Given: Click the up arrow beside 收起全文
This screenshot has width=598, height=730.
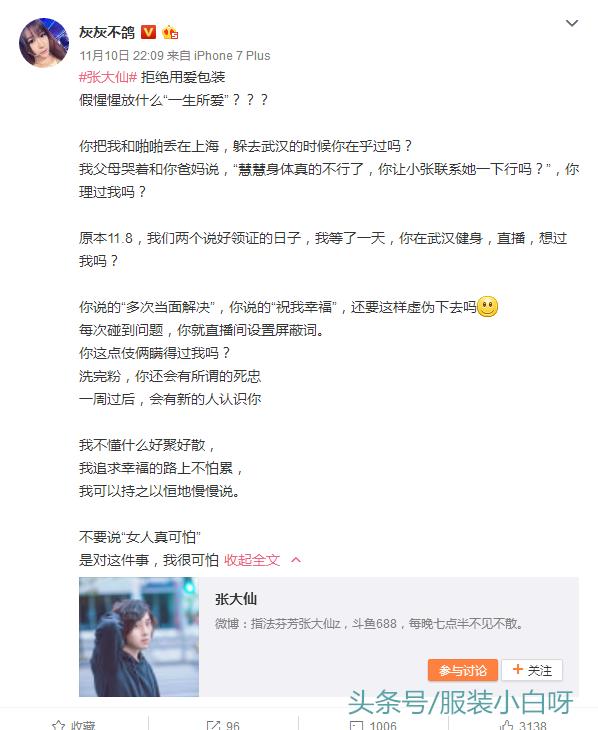Looking at the screenshot, I should (x=296, y=560).
